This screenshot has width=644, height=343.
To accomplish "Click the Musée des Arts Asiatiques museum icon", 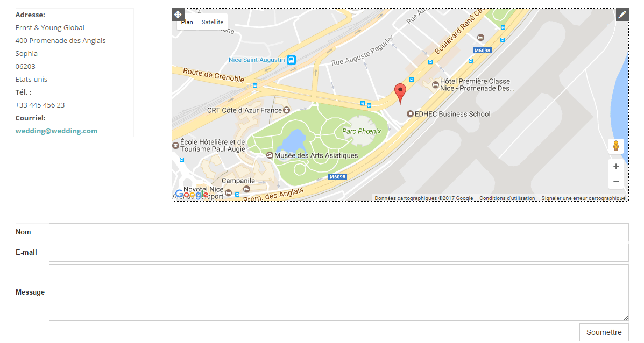I will [270, 155].
